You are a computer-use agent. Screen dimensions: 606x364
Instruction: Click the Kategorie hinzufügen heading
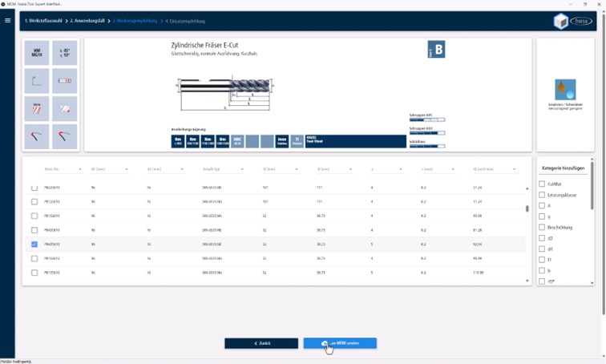click(563, 168)
